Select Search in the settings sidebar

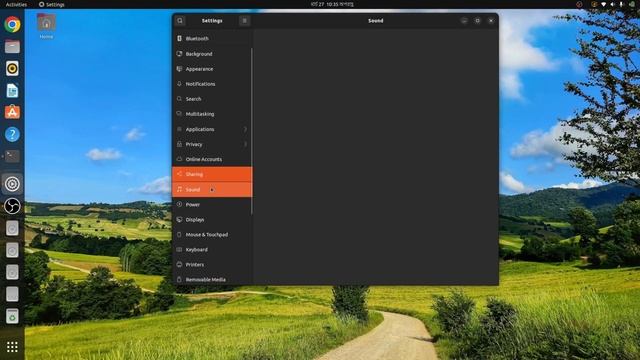click(212, 99)
